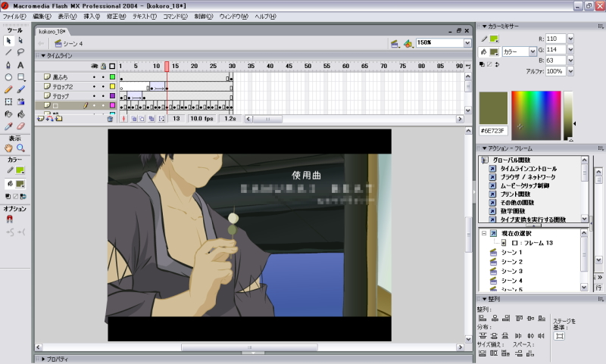This screenshot has height=364, width=606.
Task: Open the 150% zoom dropdown
Action: tap(467, 43)
